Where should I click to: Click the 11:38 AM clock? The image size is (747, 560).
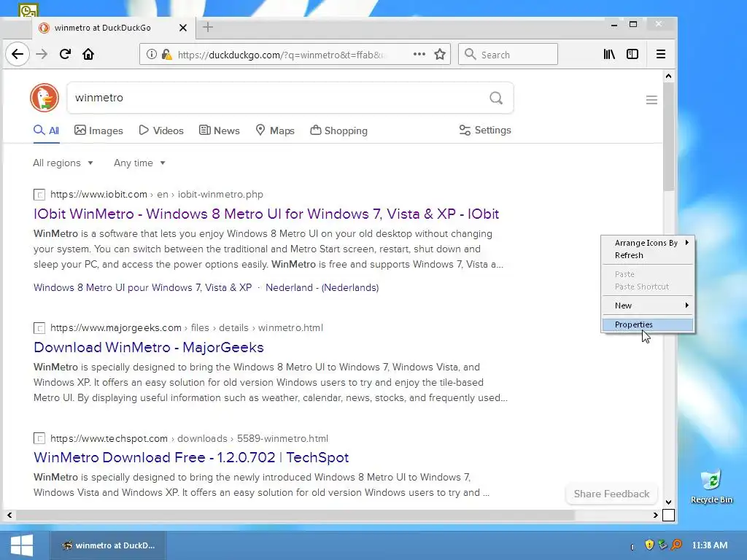coord(709,545)
